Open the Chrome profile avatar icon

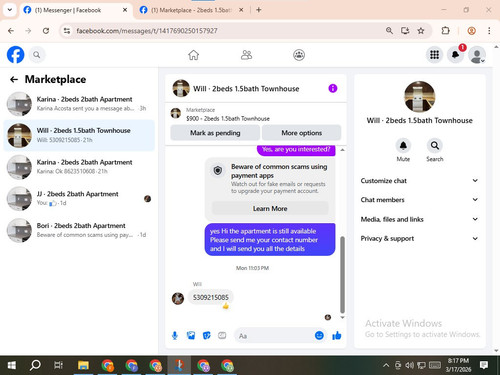coord(471,31)
